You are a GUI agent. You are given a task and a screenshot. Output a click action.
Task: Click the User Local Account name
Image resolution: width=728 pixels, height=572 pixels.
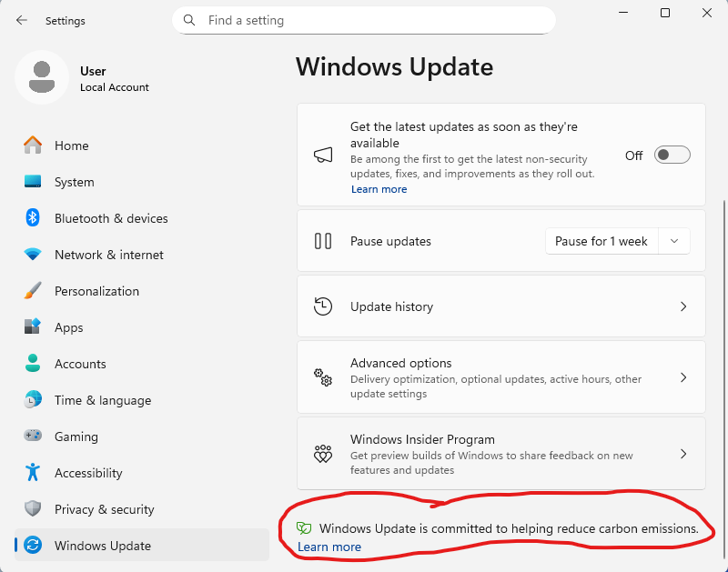(x=115, y=79)
